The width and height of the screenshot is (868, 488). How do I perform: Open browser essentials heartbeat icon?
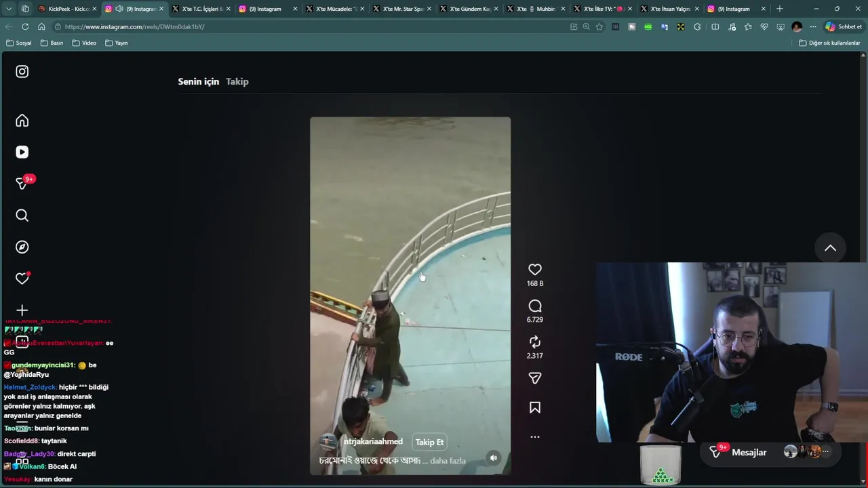coord(764,26)
